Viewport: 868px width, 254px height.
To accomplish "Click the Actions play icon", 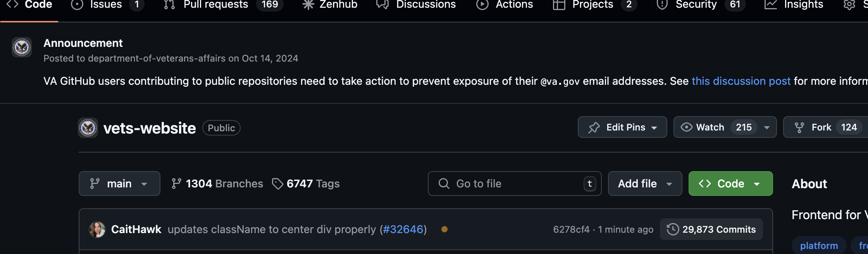I will 482,5.
